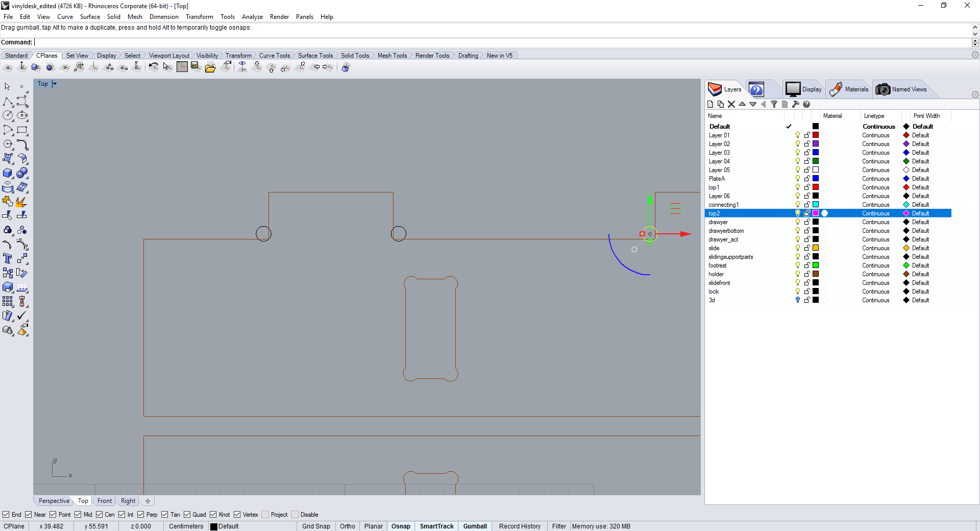Toggle SmartTrack in status bar
The width and height of the screenshot is (980, 531).
pos(436,526)
